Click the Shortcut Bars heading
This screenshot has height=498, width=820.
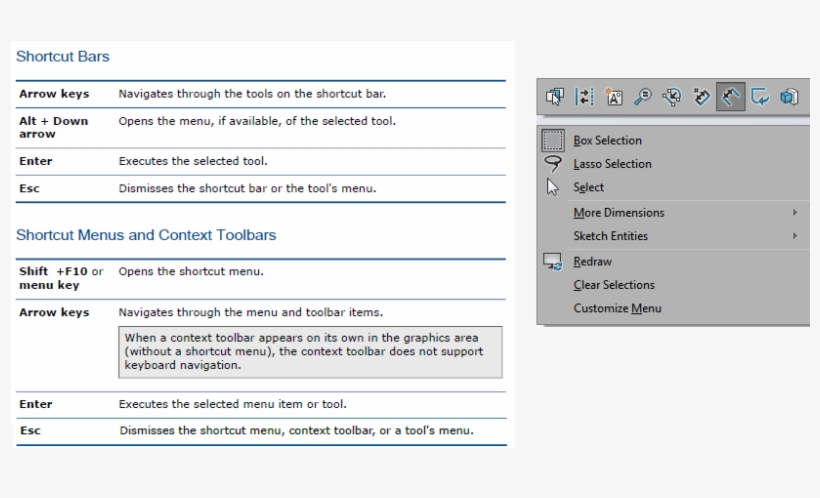(x=63, y=56)
